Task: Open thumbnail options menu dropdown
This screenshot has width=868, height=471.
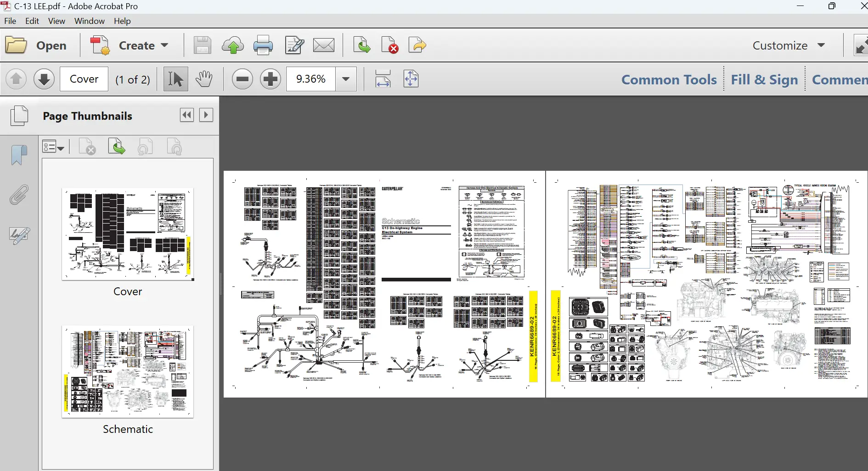Action: click(53, 147)
